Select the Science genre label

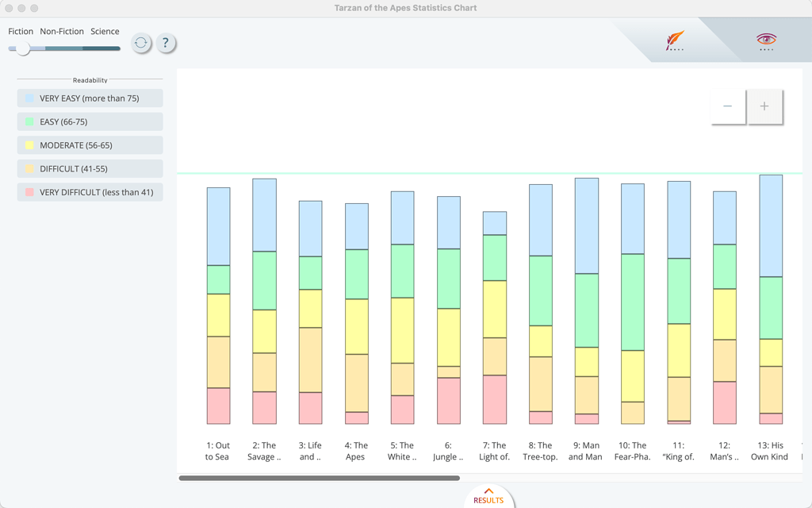(105, 31)
